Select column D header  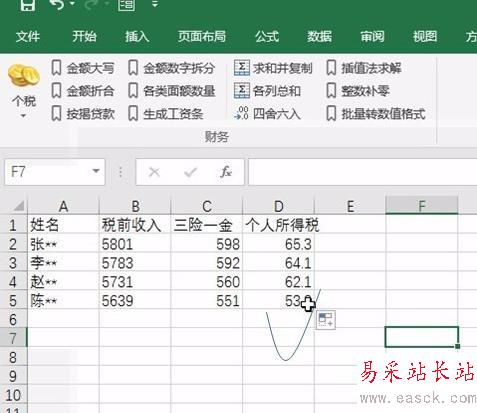pos(278,206)
